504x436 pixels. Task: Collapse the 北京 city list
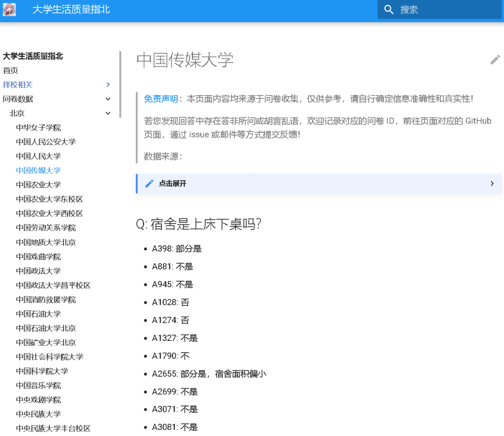(x=108, y=113)
